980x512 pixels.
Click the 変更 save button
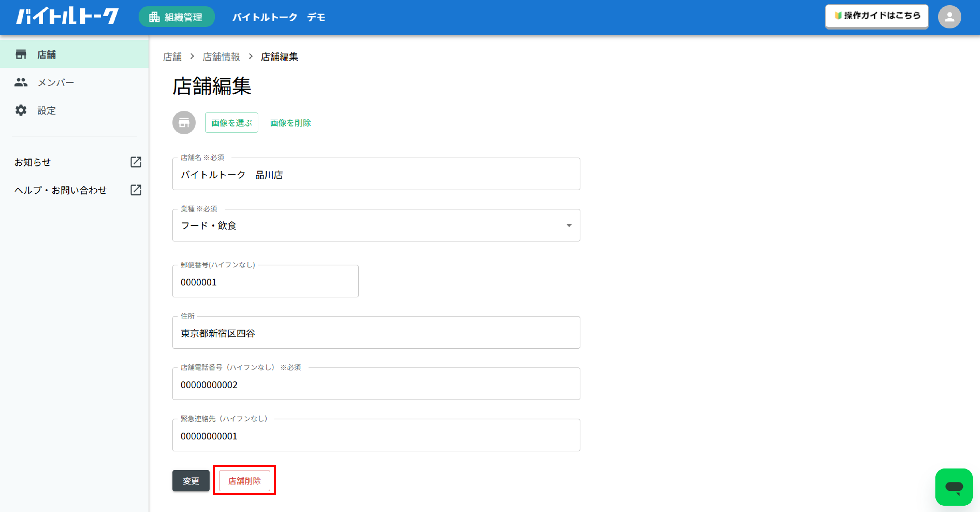191,481
